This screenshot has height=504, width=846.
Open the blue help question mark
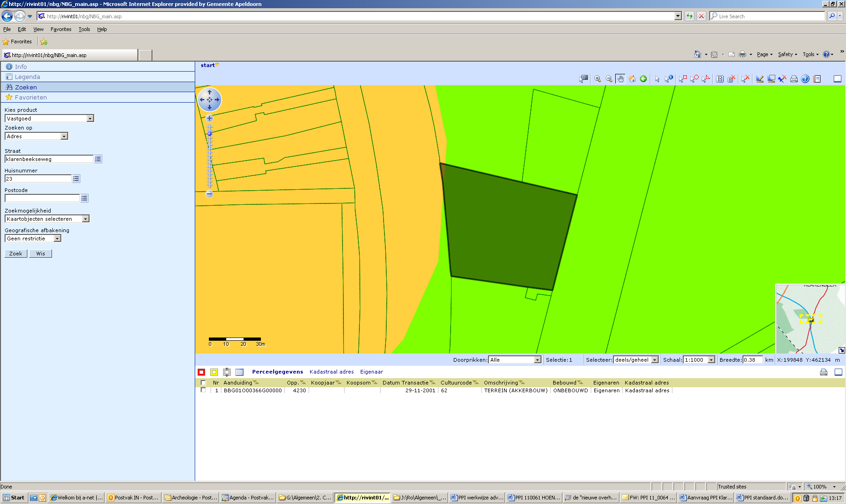[x=805, y=79]
